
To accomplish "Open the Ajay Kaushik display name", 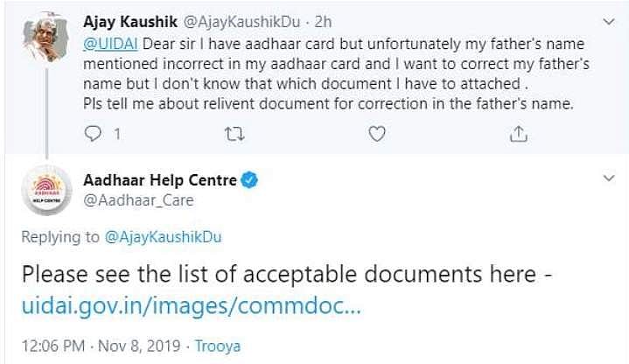I will coord(129,20).
